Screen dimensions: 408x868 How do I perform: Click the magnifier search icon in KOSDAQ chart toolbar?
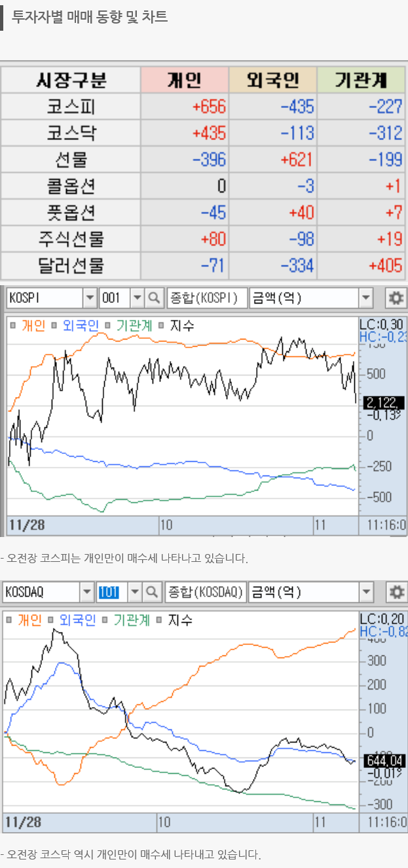[152, 593]
